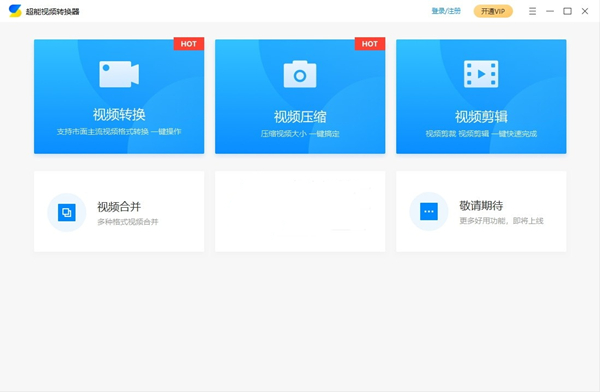Click the 视频合并 merge icon
The image size is (600, 392).
[x=67, y=212]
